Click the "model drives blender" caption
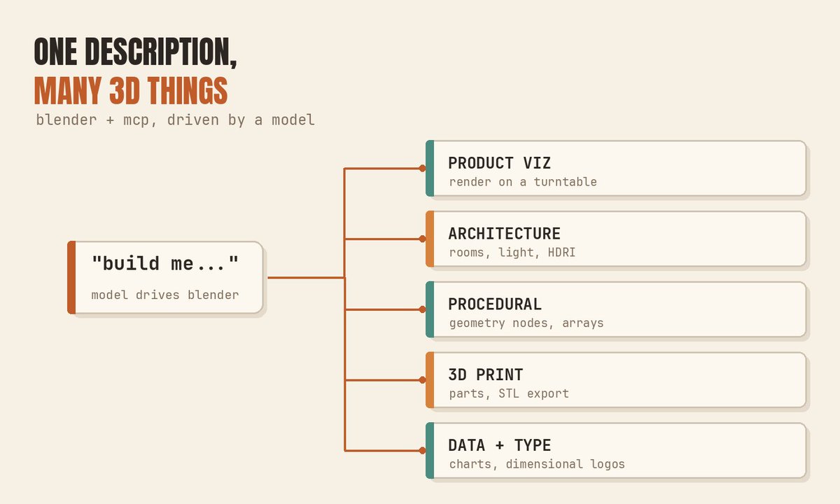 (165, 295)
